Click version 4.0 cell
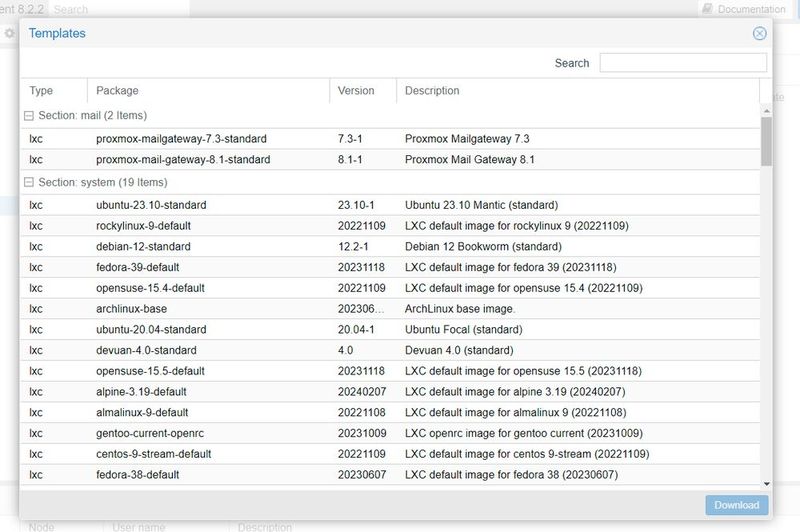Image resolution: width=800 pixels, height=532 pixels. 345,350
